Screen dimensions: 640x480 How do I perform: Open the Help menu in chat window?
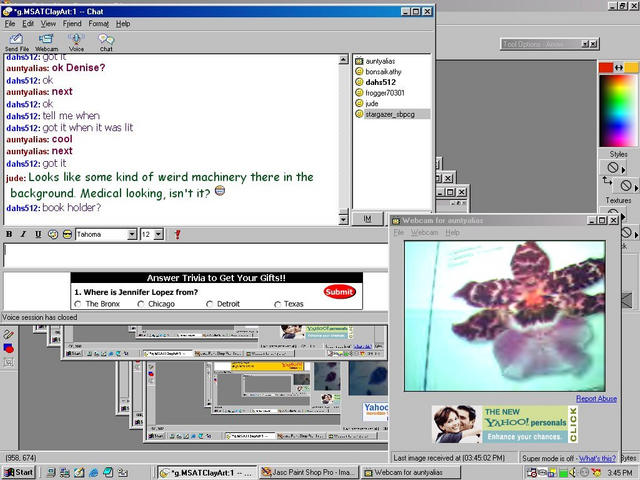(x=123, y=24)
